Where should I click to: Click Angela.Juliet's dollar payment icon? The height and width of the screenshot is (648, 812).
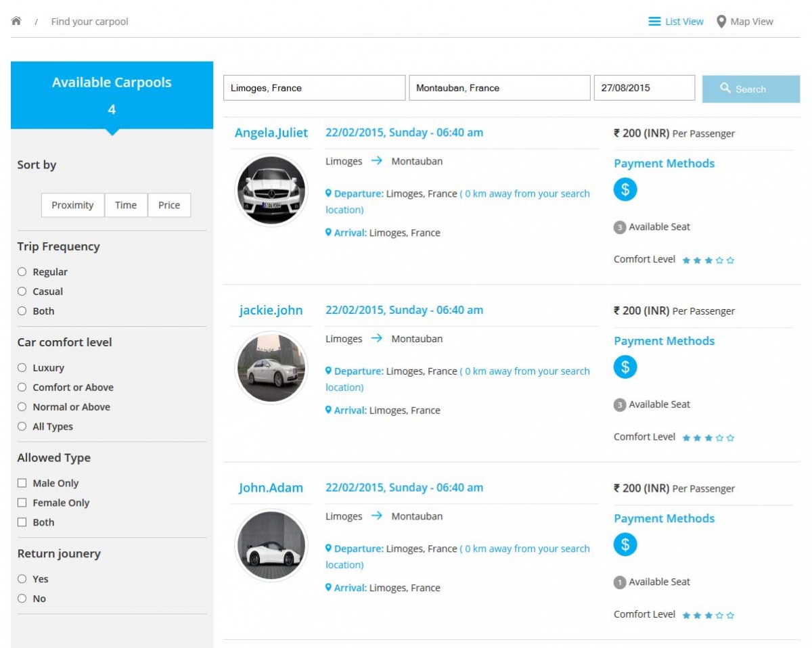coord(625,189)
